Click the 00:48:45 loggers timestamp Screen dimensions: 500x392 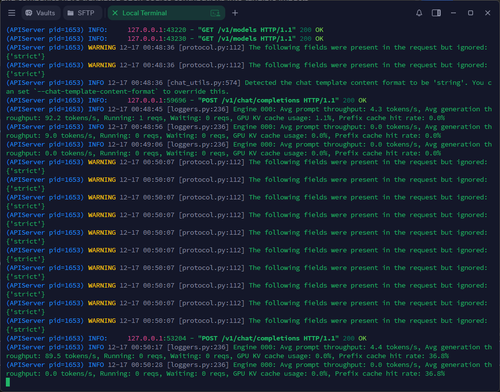click(x=147, y=109)
